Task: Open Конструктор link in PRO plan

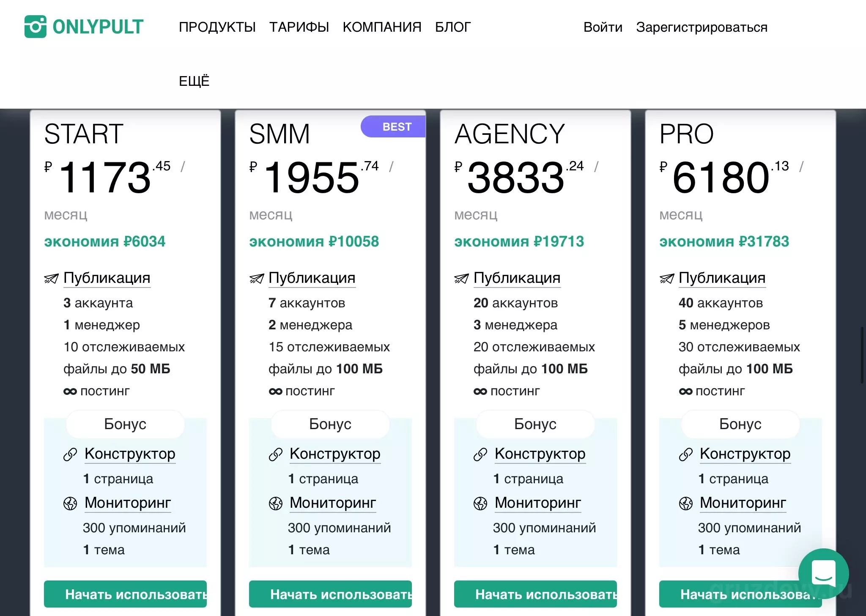Action: (x=745, y=454)
